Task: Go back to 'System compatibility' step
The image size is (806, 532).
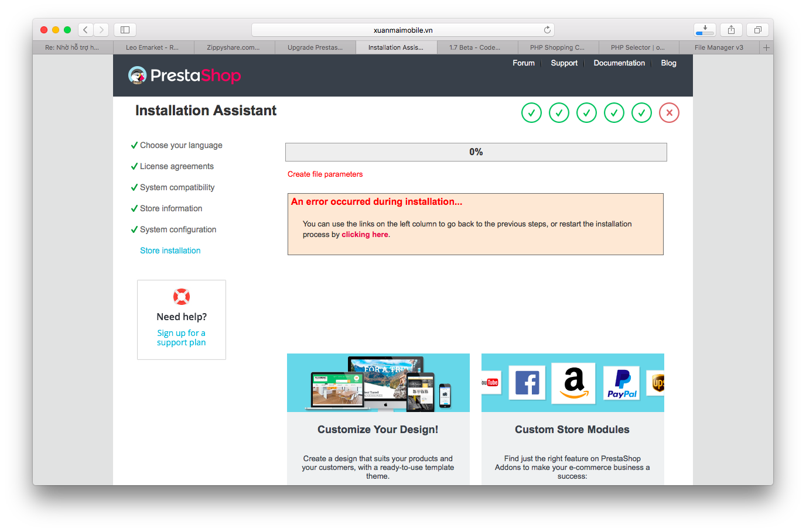Action: pos(177,187)
